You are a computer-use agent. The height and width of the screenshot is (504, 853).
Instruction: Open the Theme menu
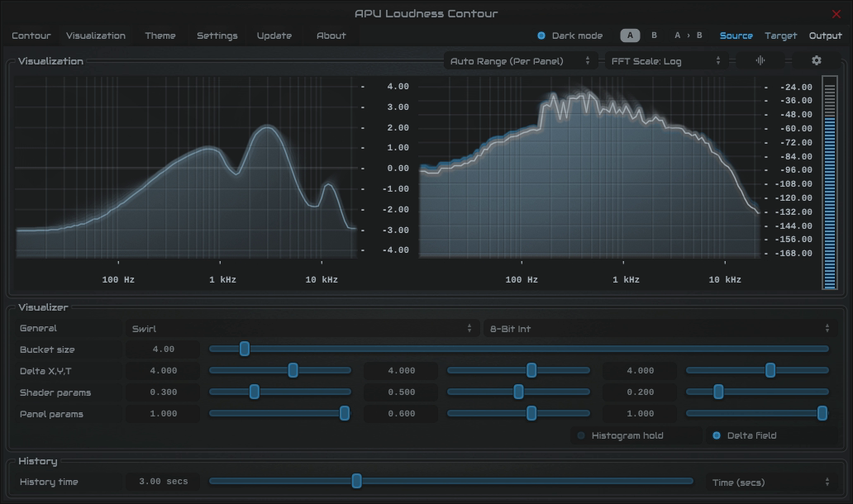coord(160,36)
